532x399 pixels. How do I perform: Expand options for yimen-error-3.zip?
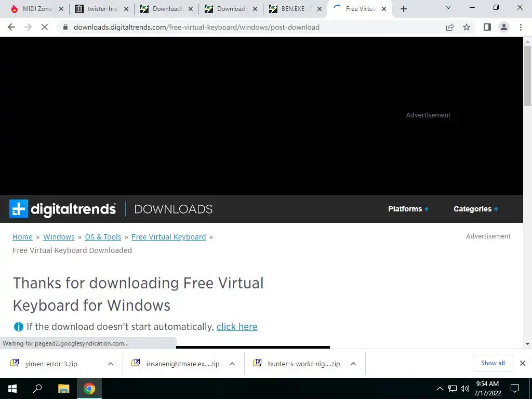[111, 364]
